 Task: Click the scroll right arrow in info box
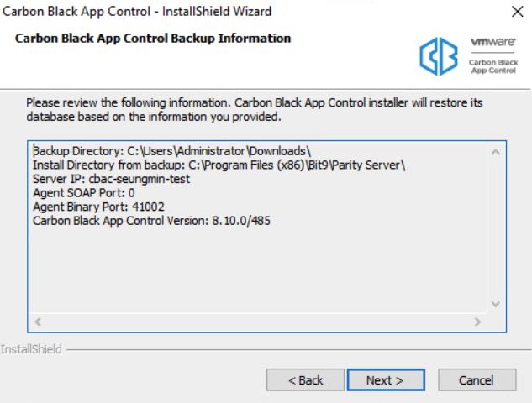(477, 322)
